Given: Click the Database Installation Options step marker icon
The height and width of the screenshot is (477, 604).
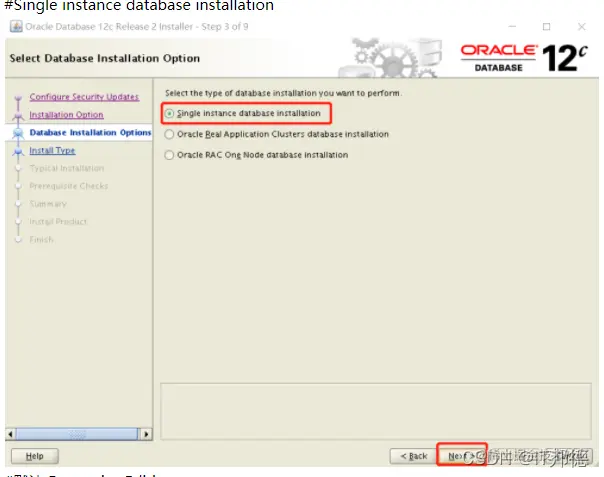Looking at the screenshot, I should [x=18, y=133].
